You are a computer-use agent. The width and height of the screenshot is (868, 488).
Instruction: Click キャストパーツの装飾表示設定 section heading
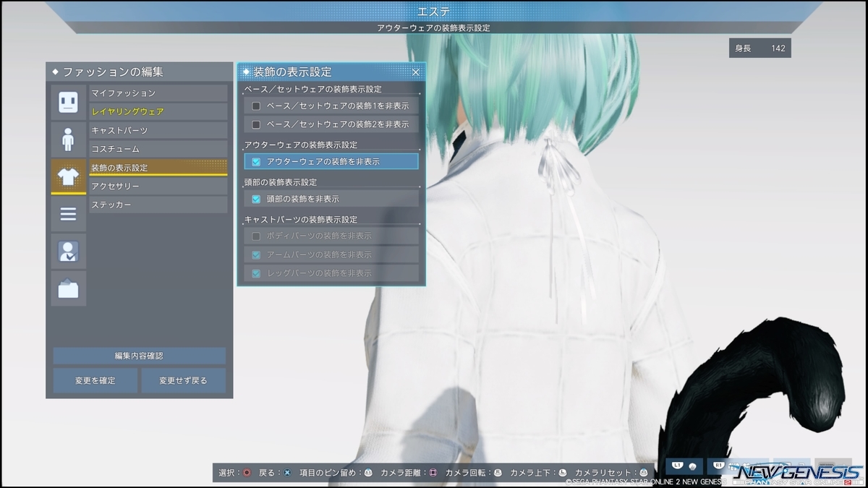click(301, 220)
